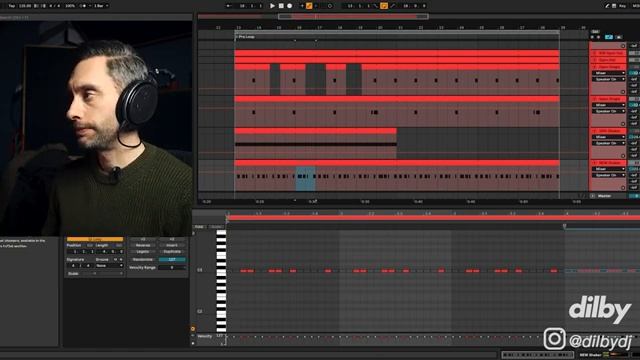The height and width of the screenshot is (360, 640).
Task: Open Speaker On chooser on NEW Shaker track
Action: (x=609, y=175)
